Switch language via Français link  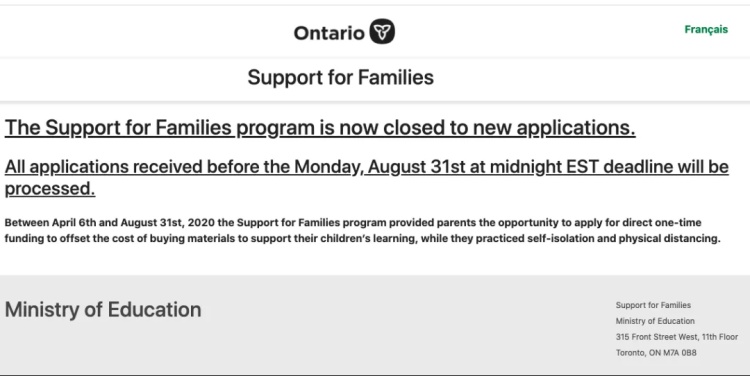point(706,29)
